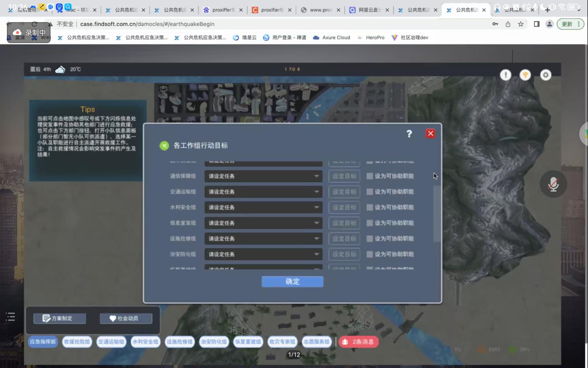588x368 pixels.
Task: Bookmark page with star icon
Action: coord(521,24)
